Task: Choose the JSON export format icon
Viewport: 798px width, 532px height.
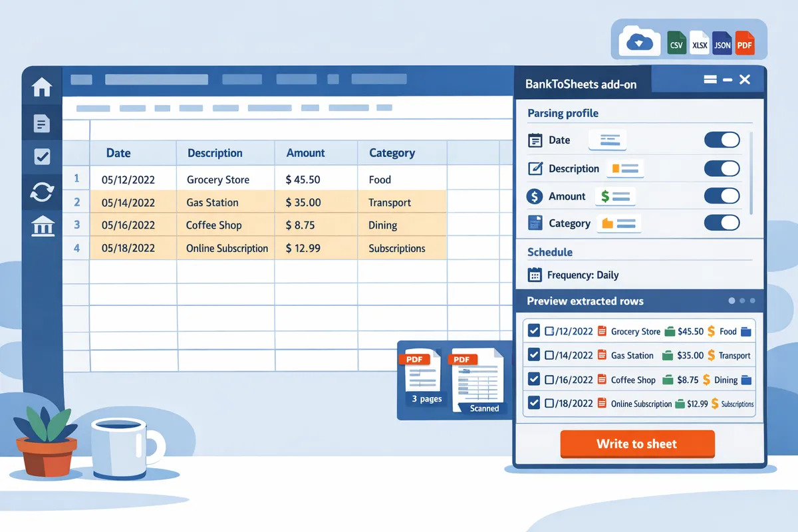Action: [722, 44]
